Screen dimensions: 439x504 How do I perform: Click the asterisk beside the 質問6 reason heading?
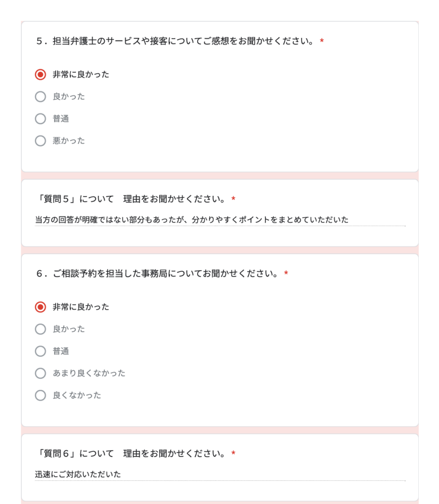coord(234,454)
